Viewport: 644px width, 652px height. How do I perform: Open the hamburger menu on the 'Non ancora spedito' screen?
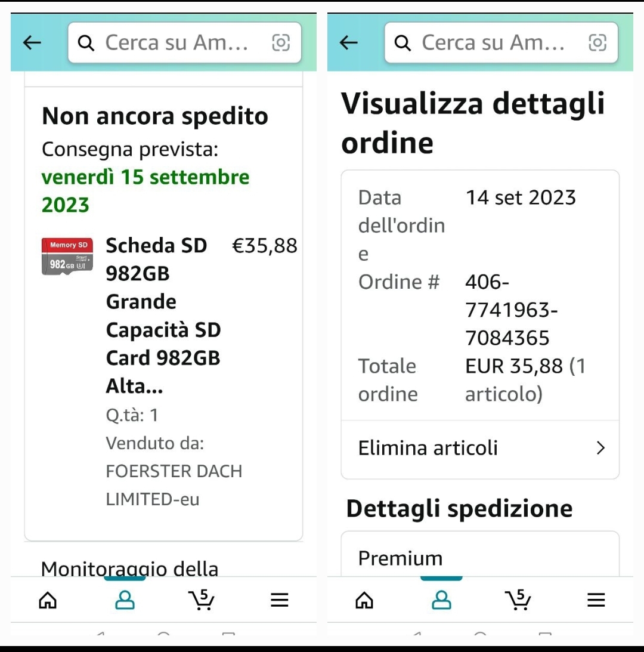279,600
